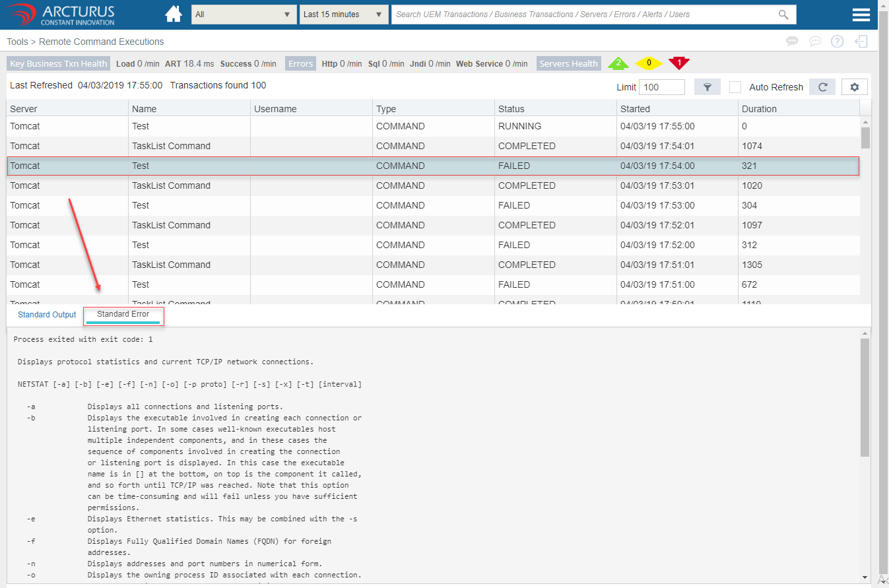This screenshot has width=889, height=588.
Task: Click the red servers down indicator
Action: tap(678, 63)
